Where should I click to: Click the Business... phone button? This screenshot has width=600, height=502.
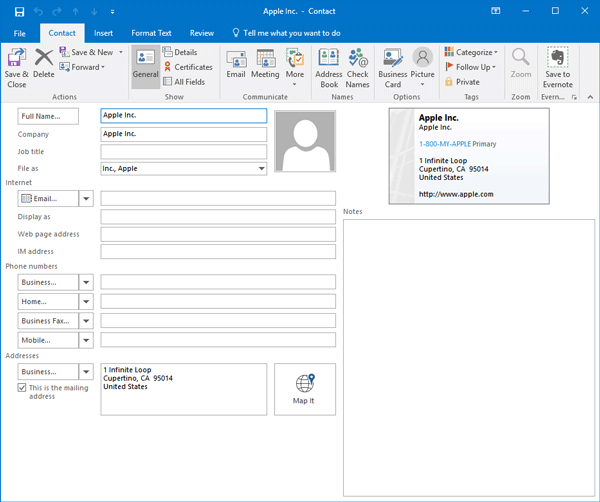click(48, 282)
